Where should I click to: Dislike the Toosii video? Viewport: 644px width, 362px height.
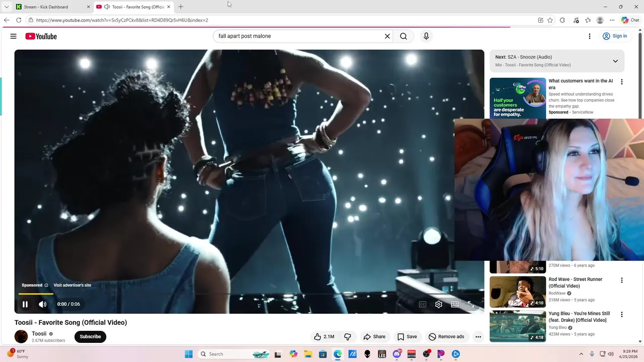pos(348,337)
